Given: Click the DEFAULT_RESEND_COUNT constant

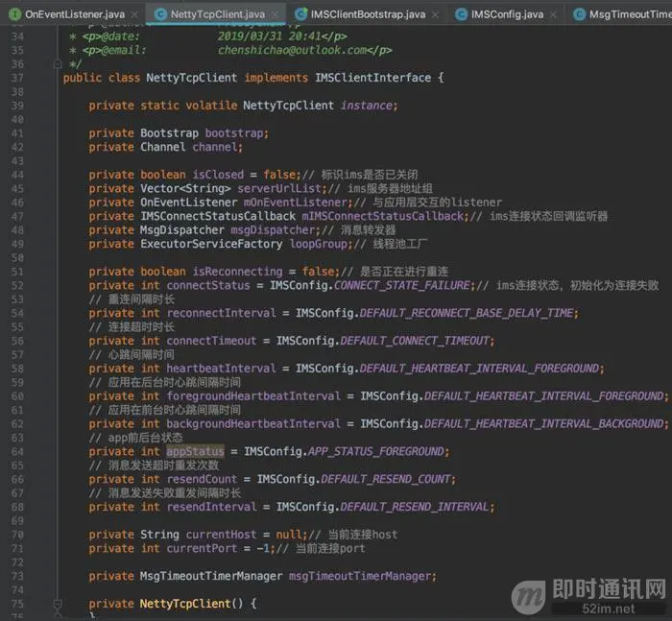Looking at the screenshot, I should point(386,479).
